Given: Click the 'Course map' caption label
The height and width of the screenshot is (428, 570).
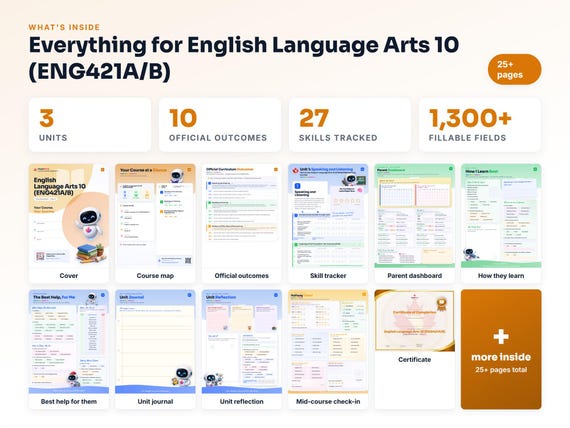Looking at the screenshot, I should (155, 276).
